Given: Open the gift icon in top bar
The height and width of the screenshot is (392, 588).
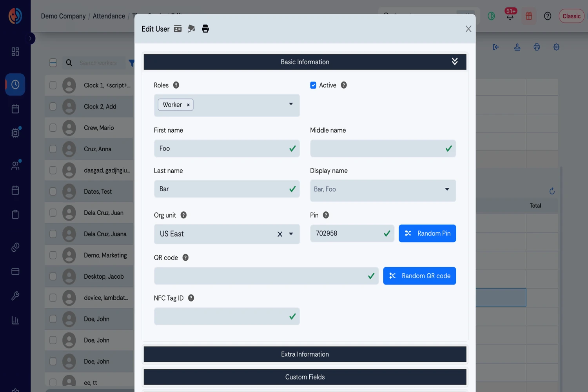Looking at the screenshot, I should [529, 16].
